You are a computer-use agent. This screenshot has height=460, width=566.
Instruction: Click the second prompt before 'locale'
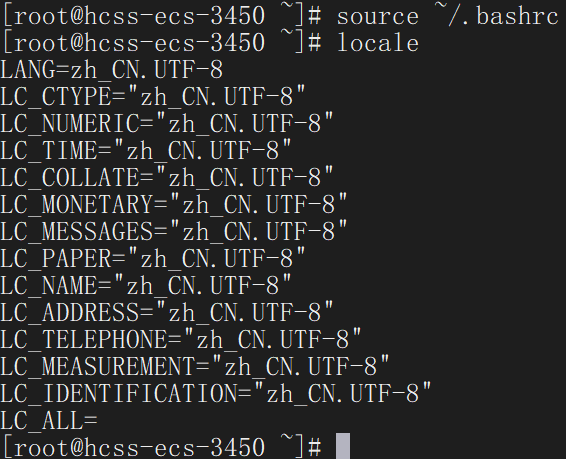pyautogui.click(x=162, y=43)
